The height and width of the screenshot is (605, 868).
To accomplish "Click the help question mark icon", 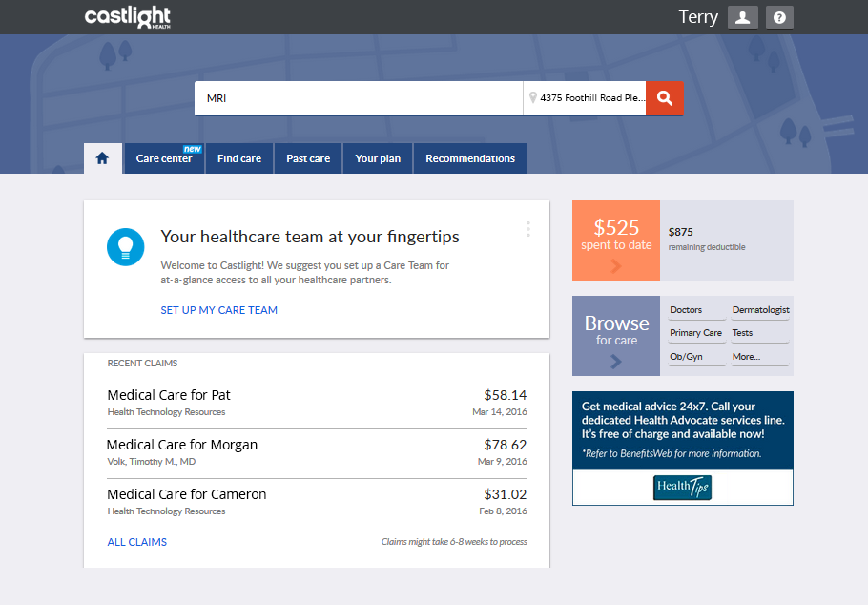I will coord(779,17).
